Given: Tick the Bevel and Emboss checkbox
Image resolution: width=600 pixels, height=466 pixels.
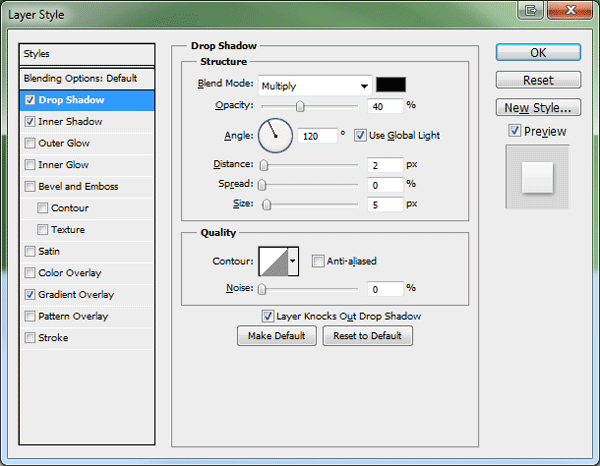Looking at the screenshot, I should tap(30, 186).
